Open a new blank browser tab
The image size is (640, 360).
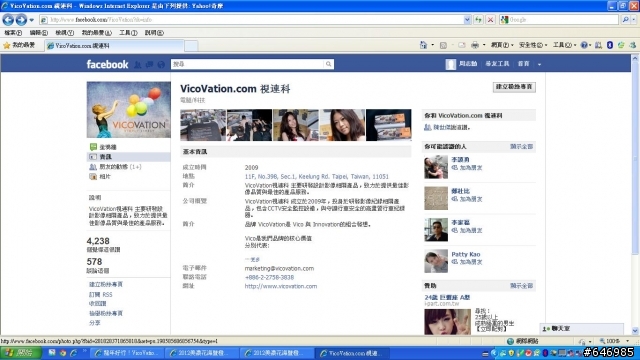191,46
